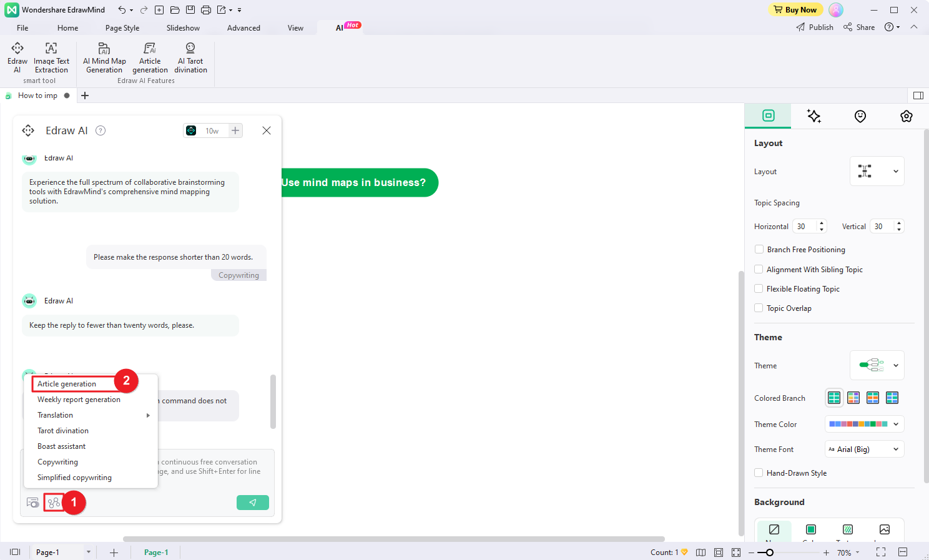
Task: Pick texture background option
Action: coord(848,530)
